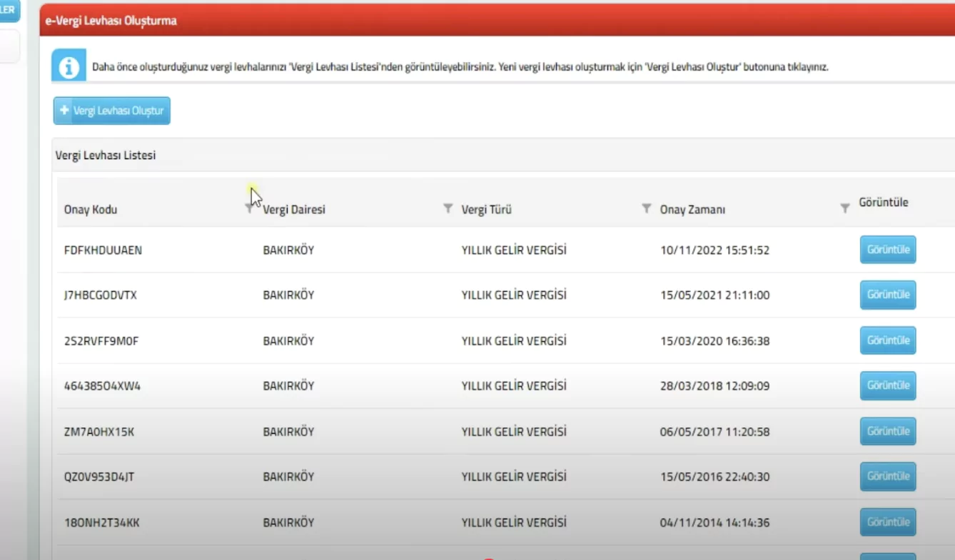Screen dimensions: 955x560
Task: Click the Onay Kodu filter icon
Action: [248, 208]
